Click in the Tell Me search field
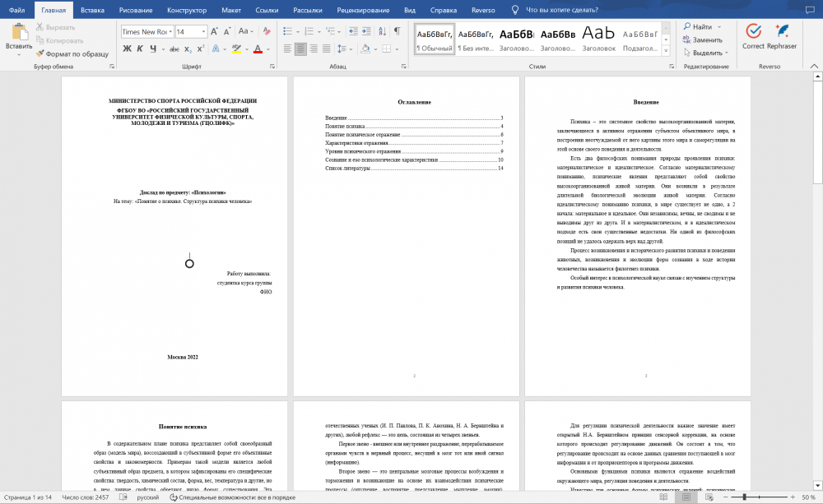 [561, 10]
